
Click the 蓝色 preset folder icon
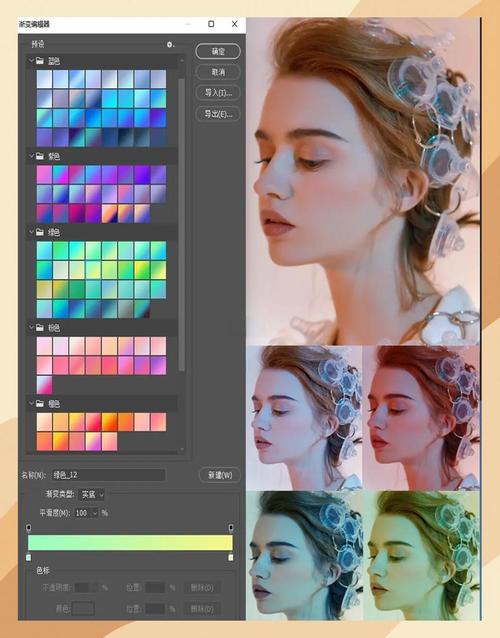click(x=39, y=61)
